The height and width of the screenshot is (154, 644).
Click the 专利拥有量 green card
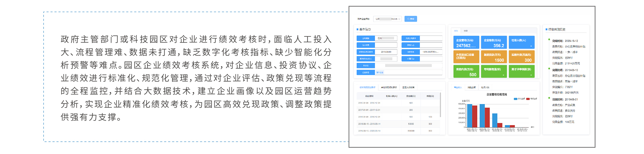[494, 72]
